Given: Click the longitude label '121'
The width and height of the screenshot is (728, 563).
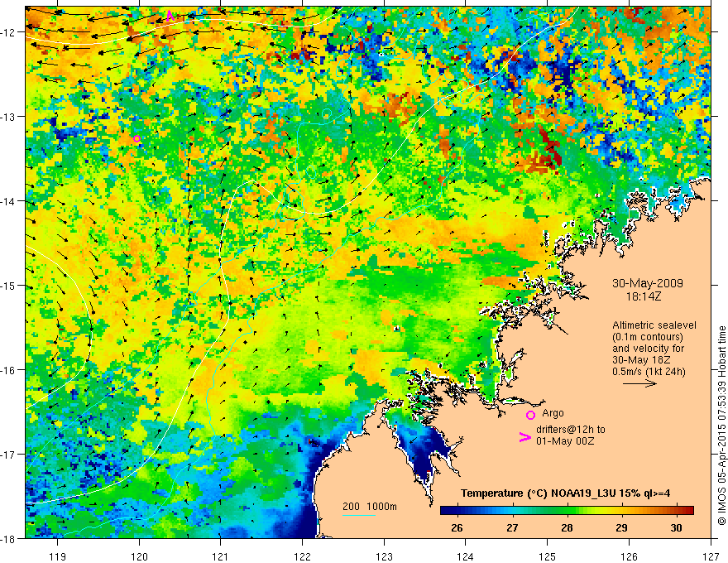Looking at the screenshot, I should point(221,556).
